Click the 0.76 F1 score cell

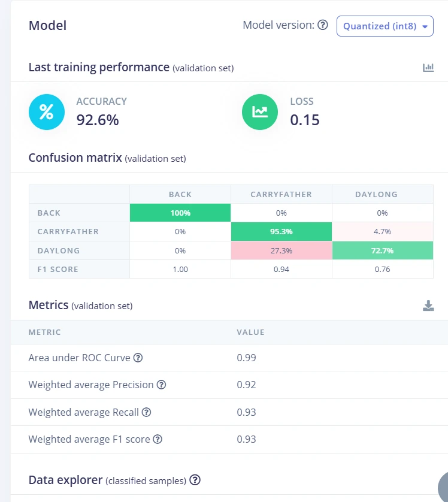[x=382, y=269]
